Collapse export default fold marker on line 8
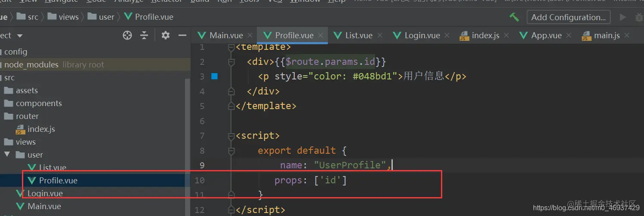This screenshot has width=644, height=216. click(231, 151)
